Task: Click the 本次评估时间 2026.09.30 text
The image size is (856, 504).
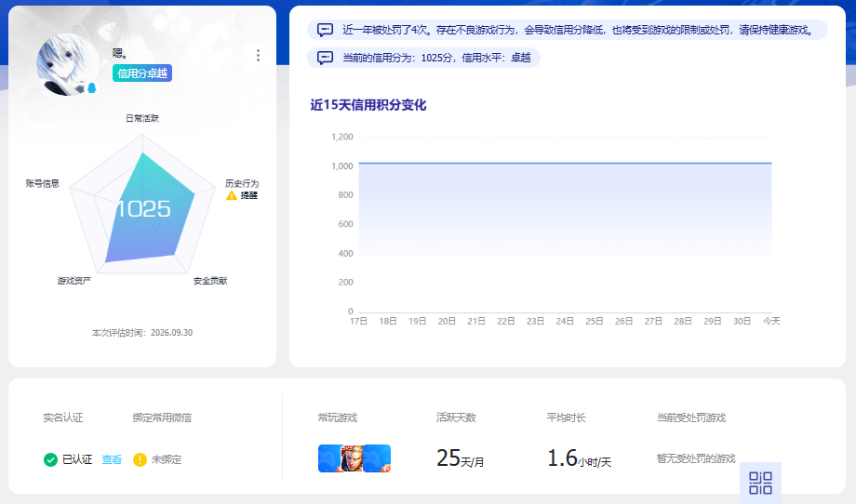Action: point(142,333)
